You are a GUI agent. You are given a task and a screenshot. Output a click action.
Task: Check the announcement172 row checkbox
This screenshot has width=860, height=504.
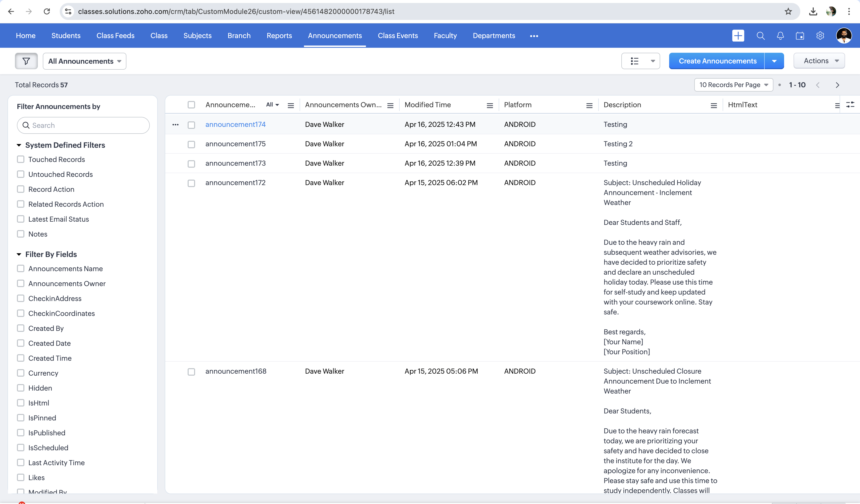pos(191,184)
